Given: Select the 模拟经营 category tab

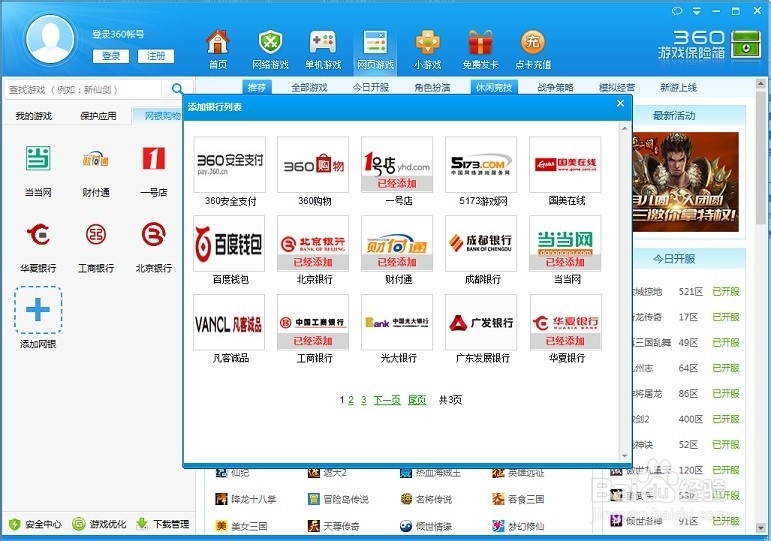Looking at the screenshot, I should pyautogui.click(x=617, y=88).
